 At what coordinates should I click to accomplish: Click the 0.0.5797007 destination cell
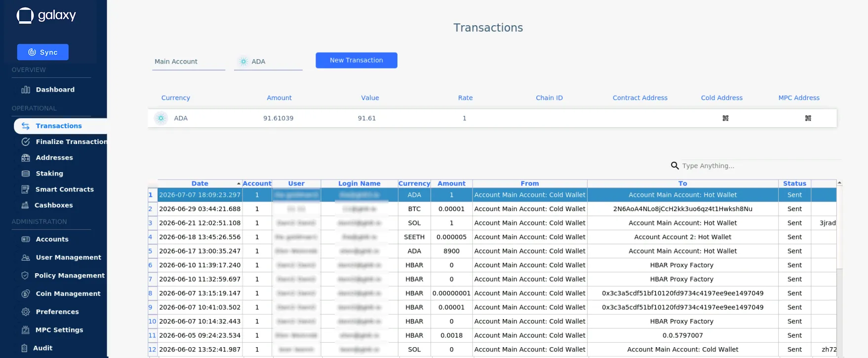[x=683, y=335]
